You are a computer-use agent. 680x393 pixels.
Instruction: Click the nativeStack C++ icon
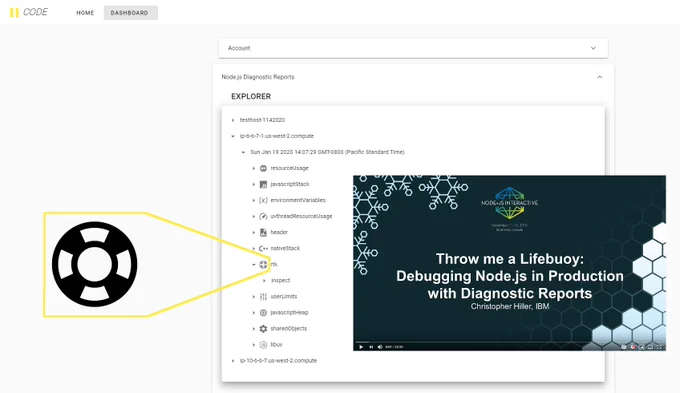click(263, 249)
